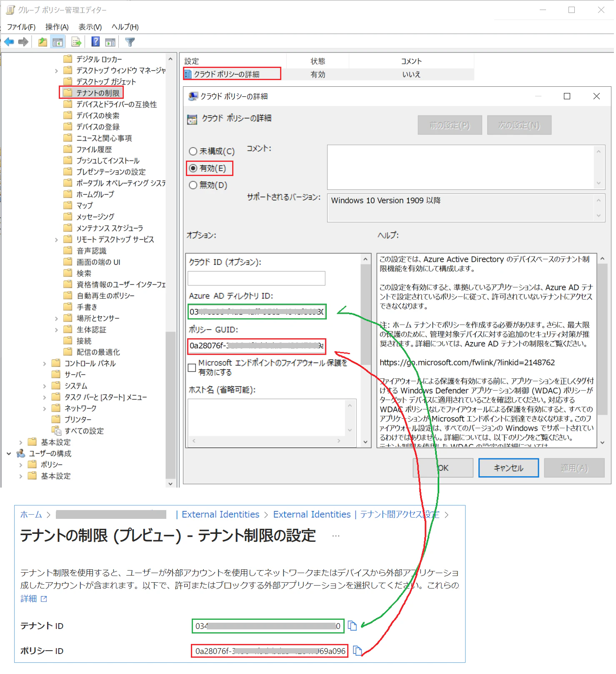Follow the ホーム breadcrumb link
This screenshot has width=616, height=674.
coord(31,514)
